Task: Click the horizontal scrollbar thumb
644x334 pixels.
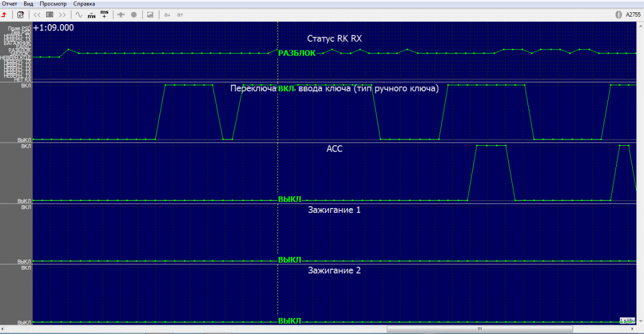Action: click(x=479, y=329)
